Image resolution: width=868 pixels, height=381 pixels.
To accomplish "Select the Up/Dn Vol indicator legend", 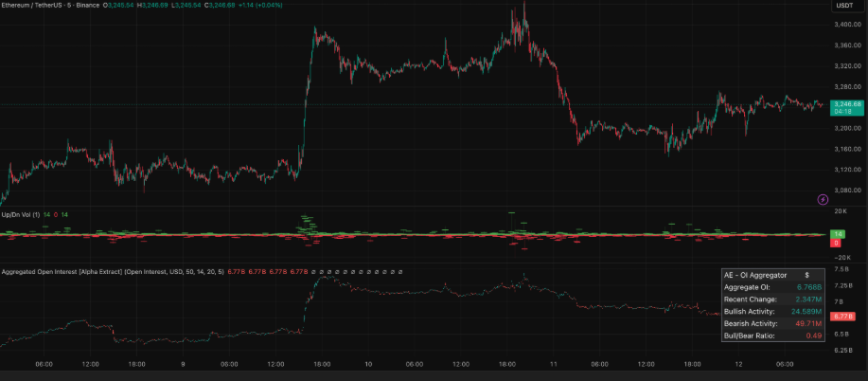I will [x=21, y=215].
